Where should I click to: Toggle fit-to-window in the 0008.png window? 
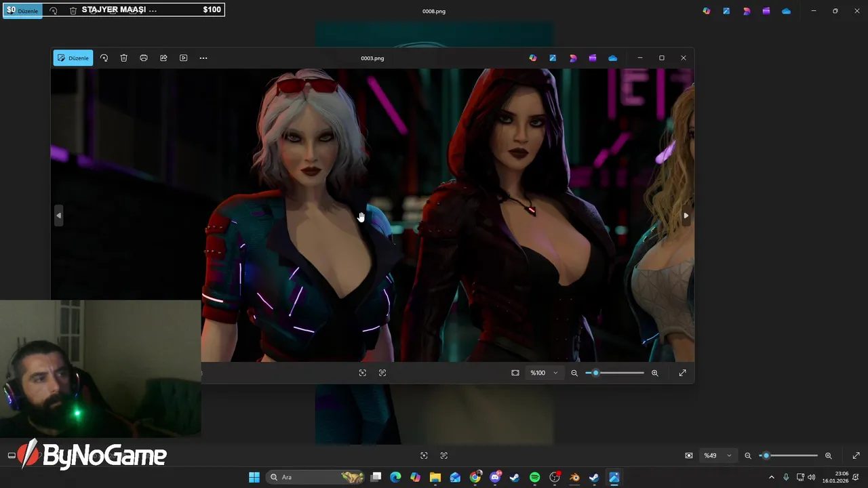pos(689,455)
